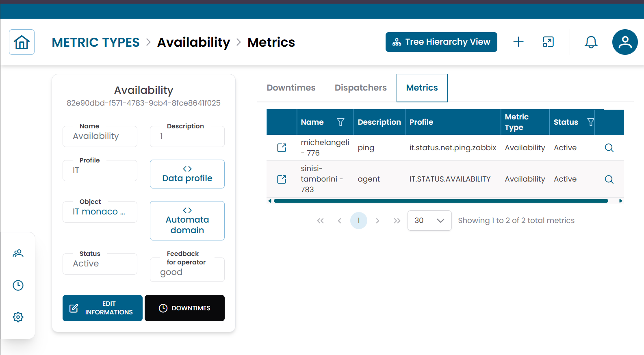644x355 pixels.
Task: Click the it.status.net.ping.zabbix cell
Action: point(453,147)
